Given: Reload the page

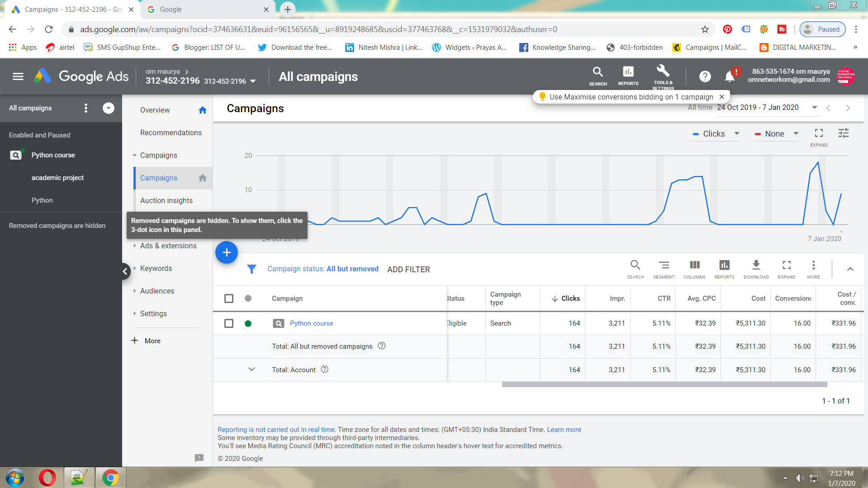Looking at the screenshot, I should (x=49, y=29).
